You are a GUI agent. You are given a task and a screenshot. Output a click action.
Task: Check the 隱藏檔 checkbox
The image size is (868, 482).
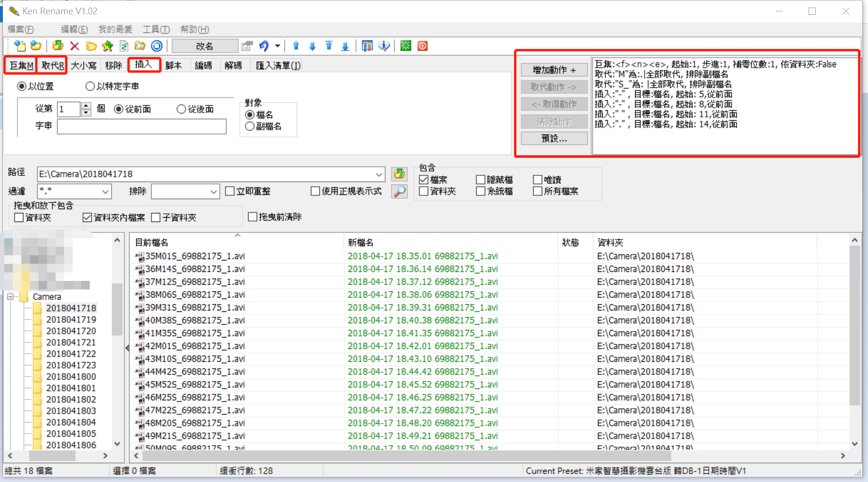click(x=481, y=180)
